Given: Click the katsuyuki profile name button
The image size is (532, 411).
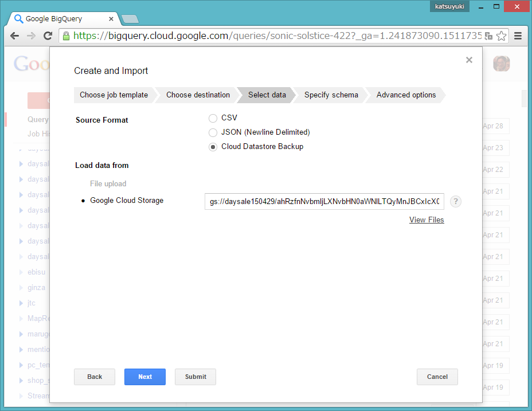Looking at the screenshot, I should click(449, 6).
